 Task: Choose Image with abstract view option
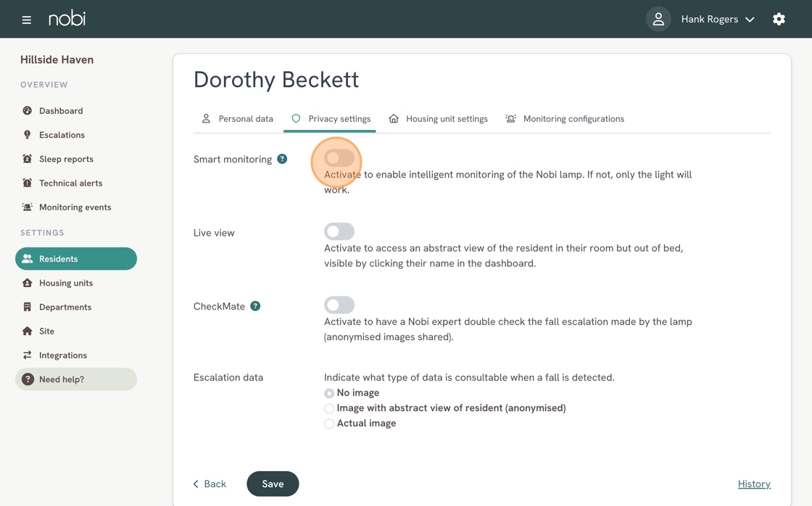(x=329, y=408)
